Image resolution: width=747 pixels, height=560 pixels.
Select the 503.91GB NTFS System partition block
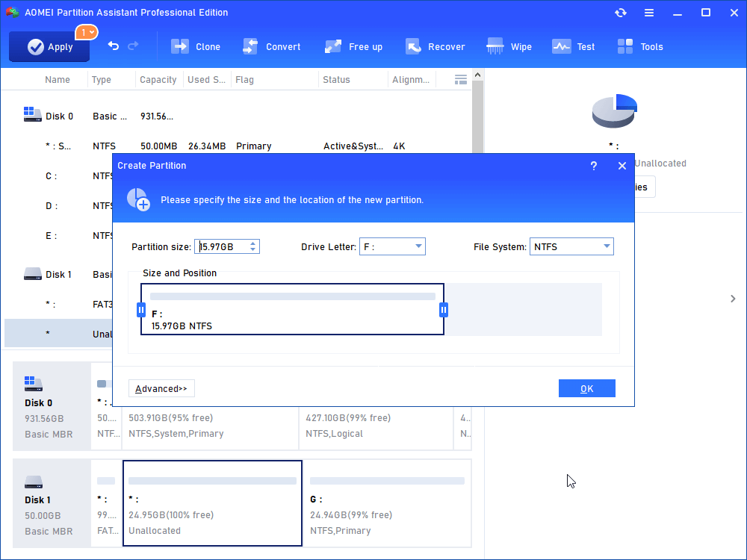coord(210,426)
